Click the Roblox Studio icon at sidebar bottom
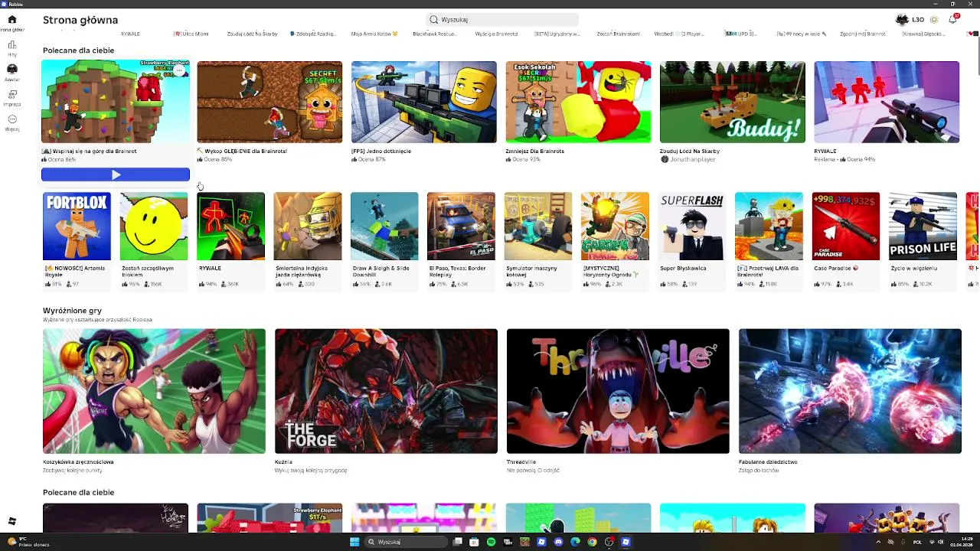The height and width of the screenshot is (551, 980). (x=12, y=521)
